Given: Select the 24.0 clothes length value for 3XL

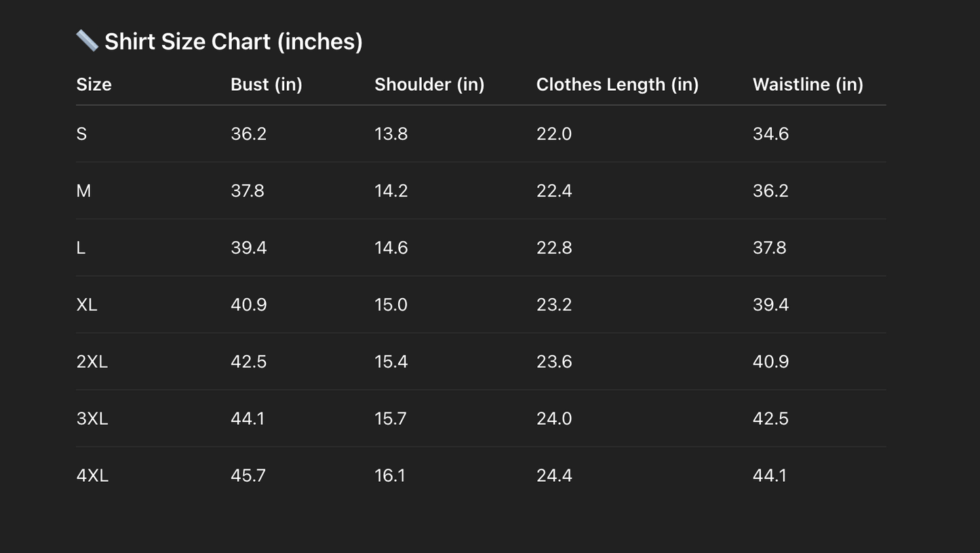Looking at the screenshot, I should pyautogui.click(x=554, y=419).
